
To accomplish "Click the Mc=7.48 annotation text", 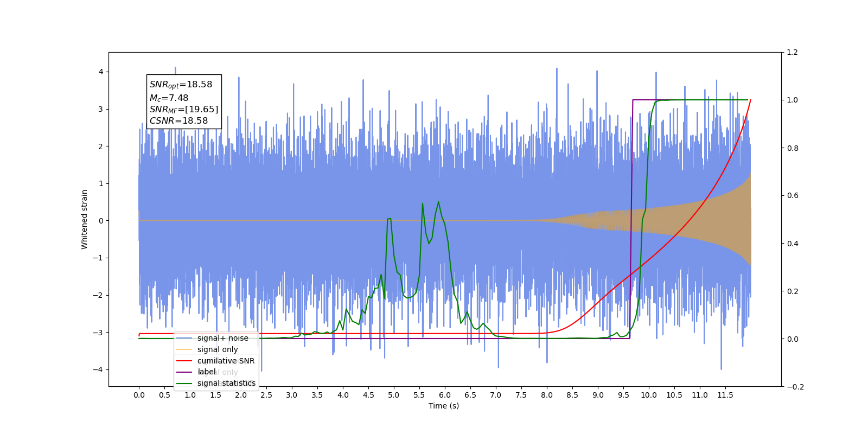I will coord(169,98).
